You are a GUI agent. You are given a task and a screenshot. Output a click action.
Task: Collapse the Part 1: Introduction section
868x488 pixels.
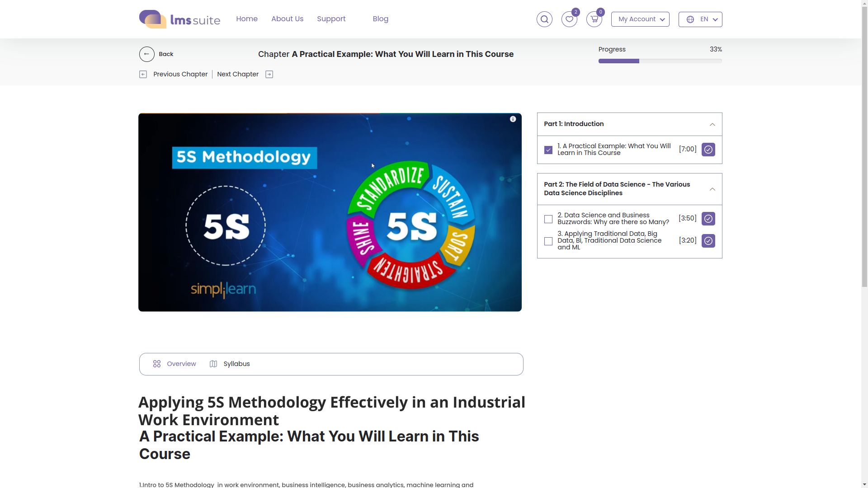(x=712, y=124)
